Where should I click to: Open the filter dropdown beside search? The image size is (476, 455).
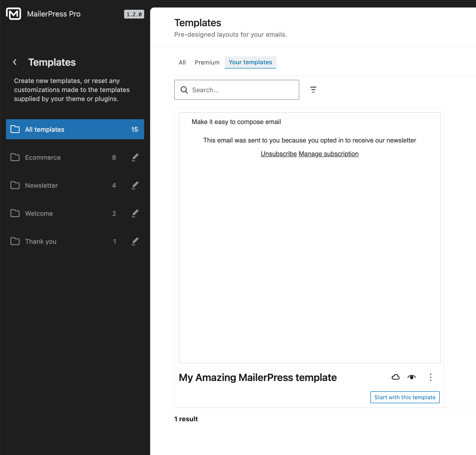point(314,89)
